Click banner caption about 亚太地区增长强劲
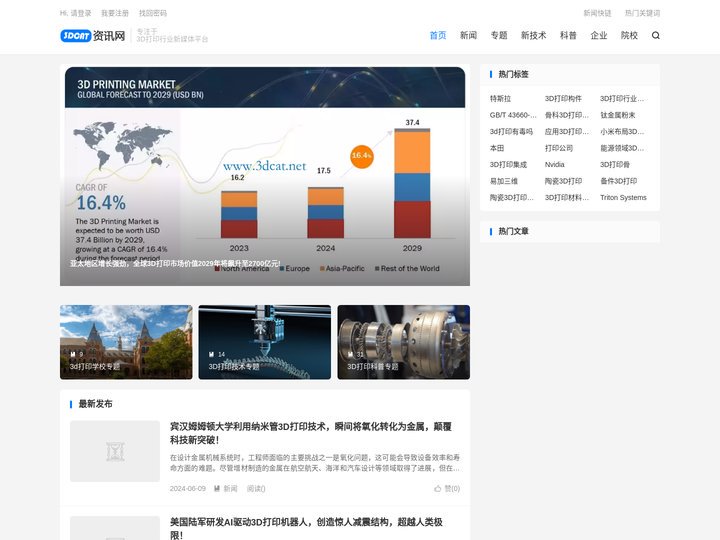Screen dimensions: 720x540 point(175,264)
